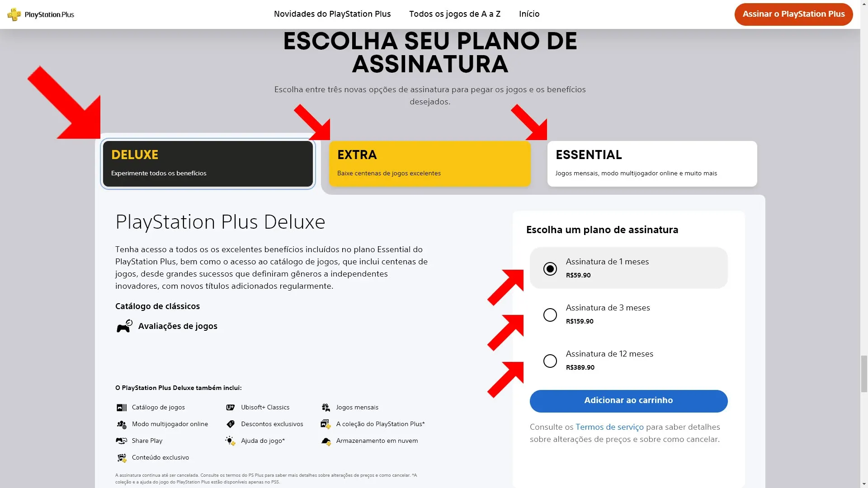Switch to the ESSENTIAL tab

[651, 163]
